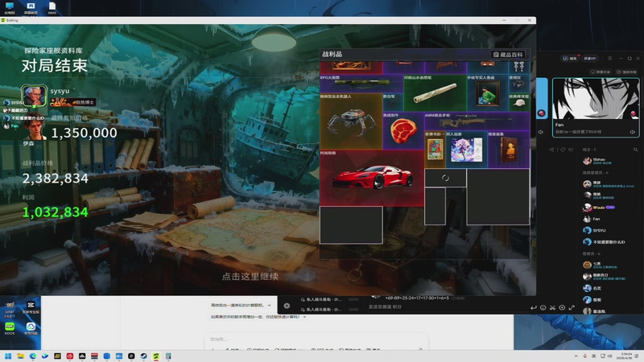Select the rolled landscape wallpaper item

pyautogui.click(x=435, y=93)
